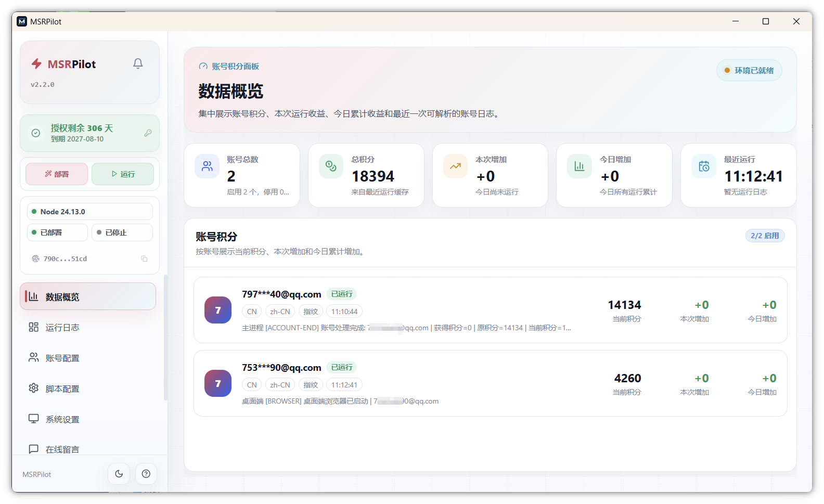Copy the device ID 790c...51cd
Viewport: 824px width, 504px height.
coord(144,259)
